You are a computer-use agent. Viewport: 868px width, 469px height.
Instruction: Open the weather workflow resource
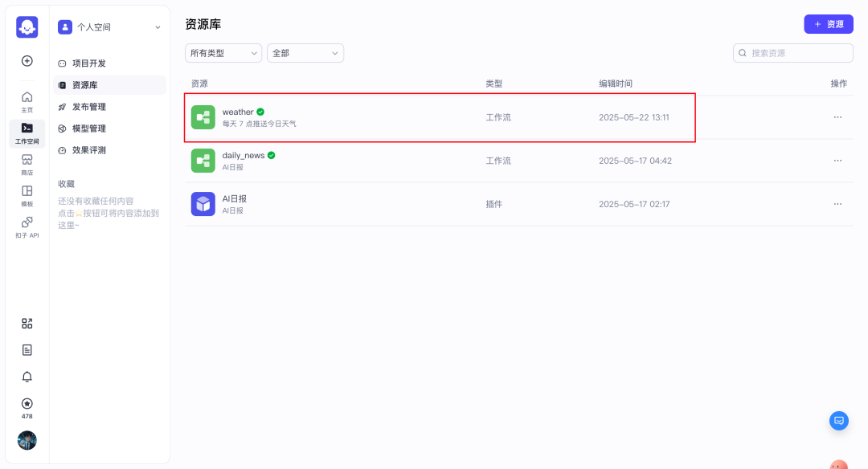click(x=238, y=112)
